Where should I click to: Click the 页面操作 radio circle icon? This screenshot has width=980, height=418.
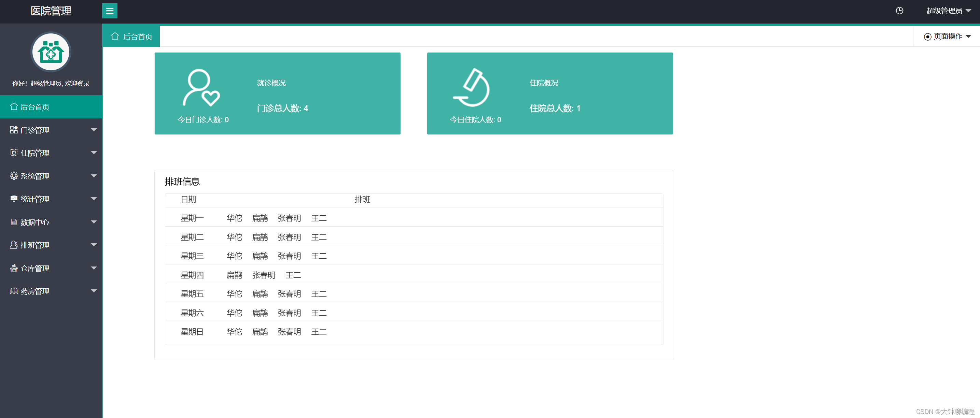pyautogui.click(x=927, y=37)
